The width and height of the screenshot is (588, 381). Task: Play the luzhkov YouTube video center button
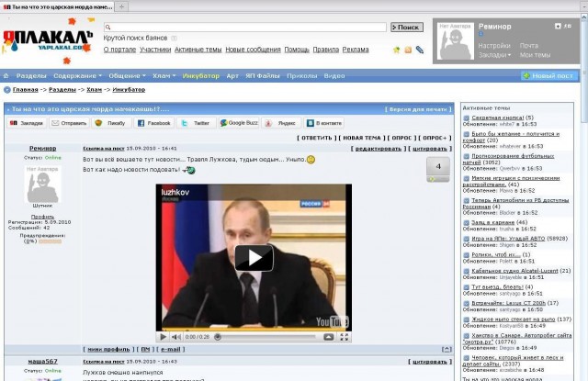(254, 258)
